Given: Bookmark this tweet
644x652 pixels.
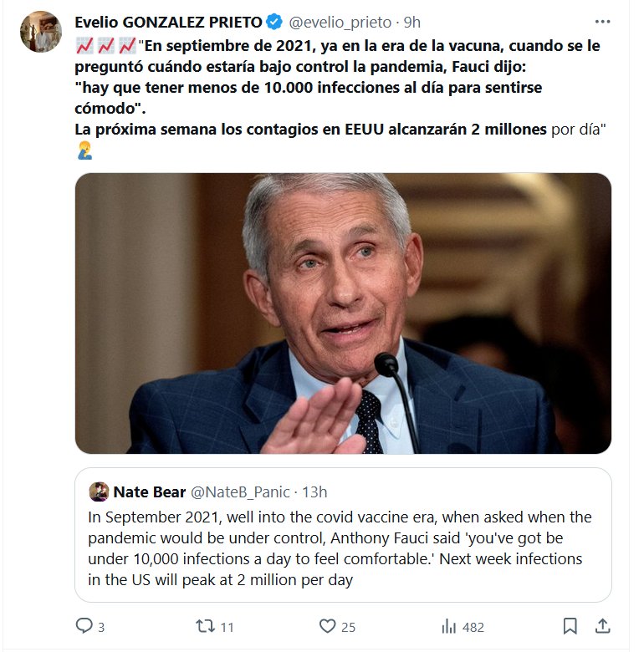Looking at the screenshot, I should [x=570, y=626].
